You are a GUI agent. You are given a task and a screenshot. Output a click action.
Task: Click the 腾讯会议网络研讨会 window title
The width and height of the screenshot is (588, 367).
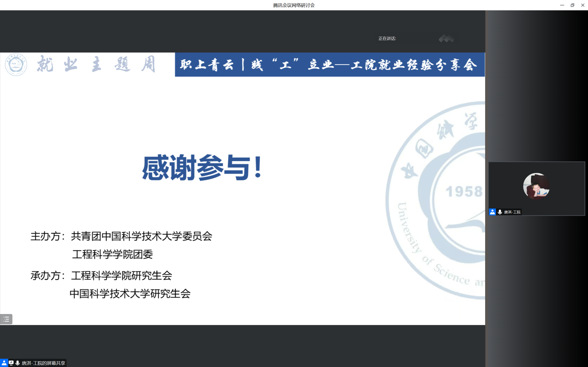pos(294,5)
